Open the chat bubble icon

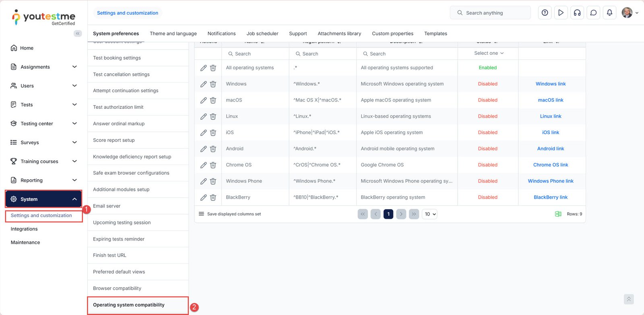point(593,13)
